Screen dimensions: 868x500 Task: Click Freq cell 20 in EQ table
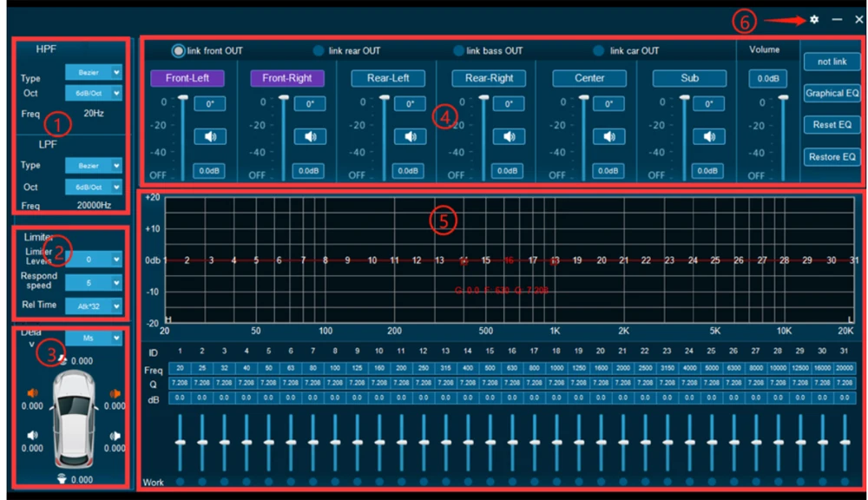pos(180,368)
